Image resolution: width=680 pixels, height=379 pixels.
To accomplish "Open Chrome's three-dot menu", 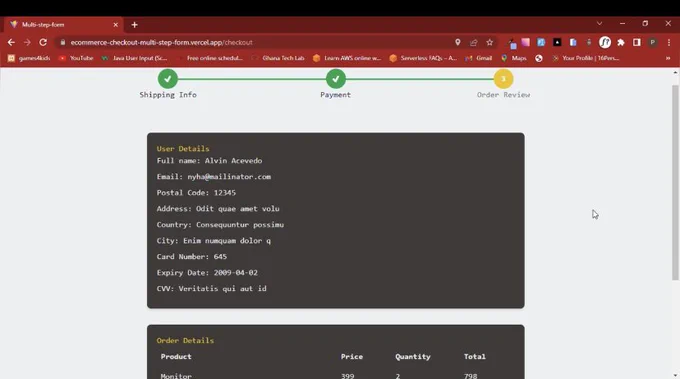I will point(669,42).
